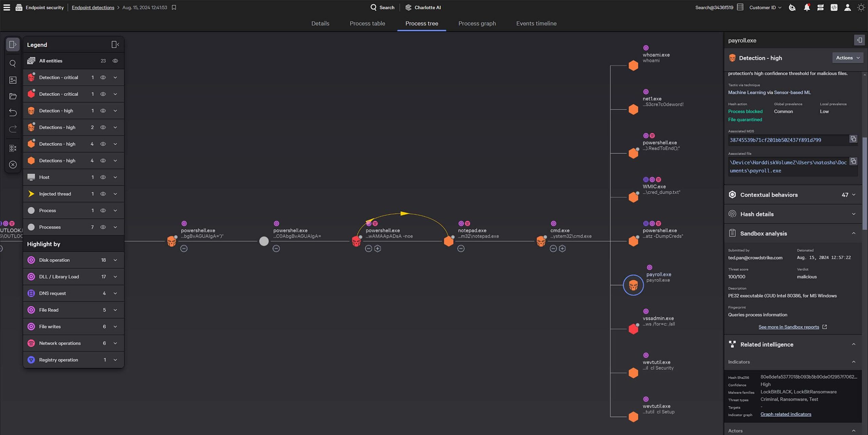The width and height of the screenshot is (868, 435).
Task: Toggle the light/dark theme icon
Action: pos(861,7)
